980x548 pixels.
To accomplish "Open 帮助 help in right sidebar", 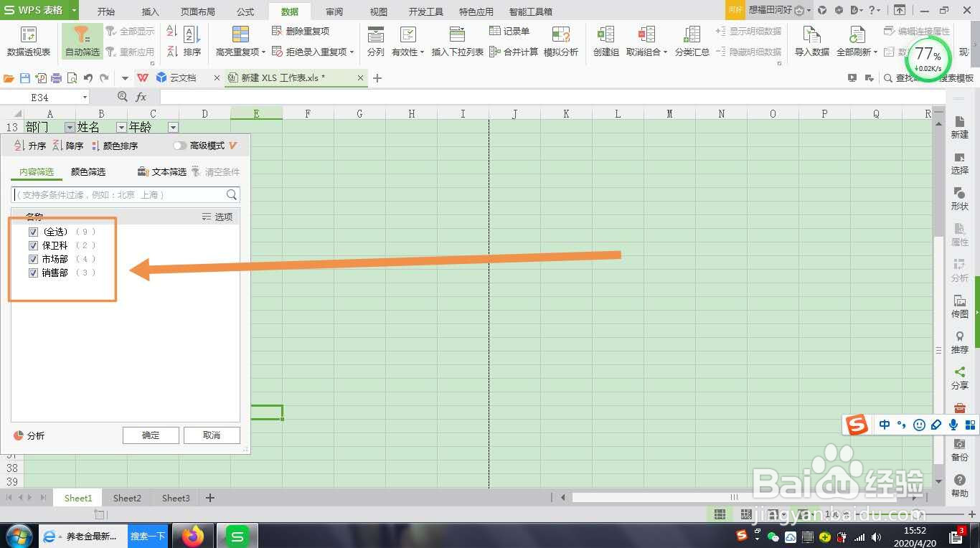I will pyautogui.click(x=960, y=486).
